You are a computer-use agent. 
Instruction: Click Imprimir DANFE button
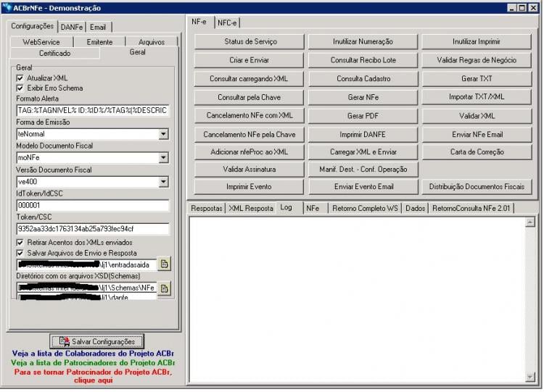[x=363, y=135]
